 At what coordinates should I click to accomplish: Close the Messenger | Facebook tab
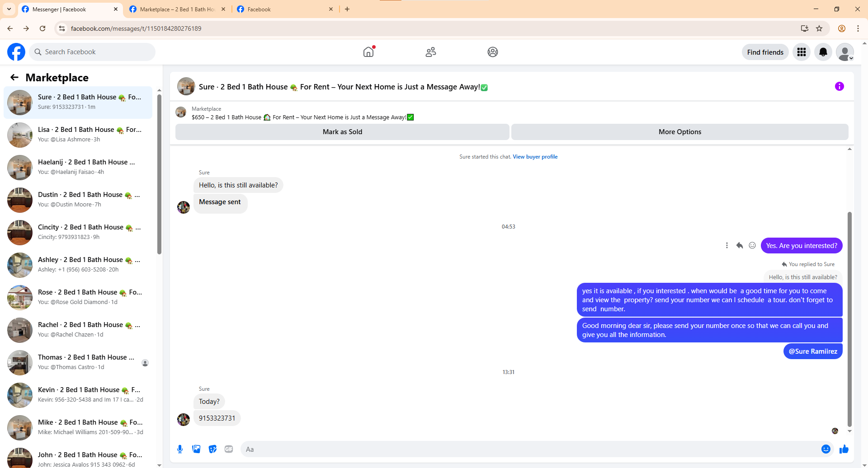(116, 9)
